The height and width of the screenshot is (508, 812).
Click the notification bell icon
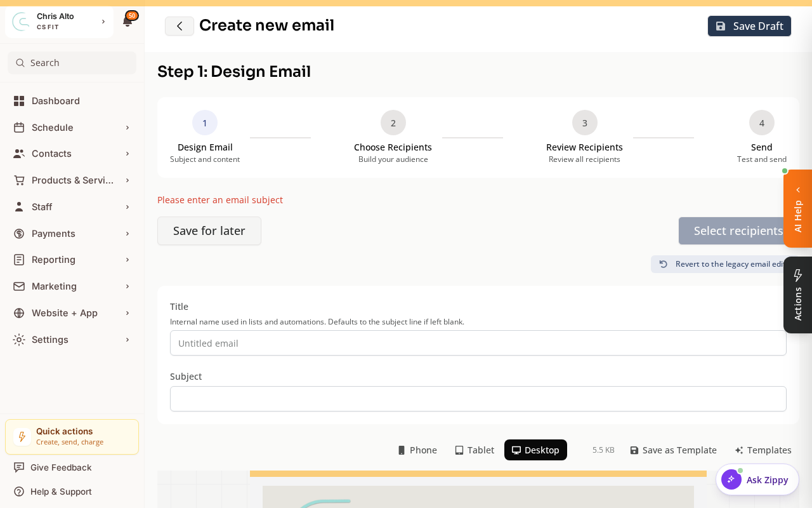pyautogui.click(x=127, y=22)
